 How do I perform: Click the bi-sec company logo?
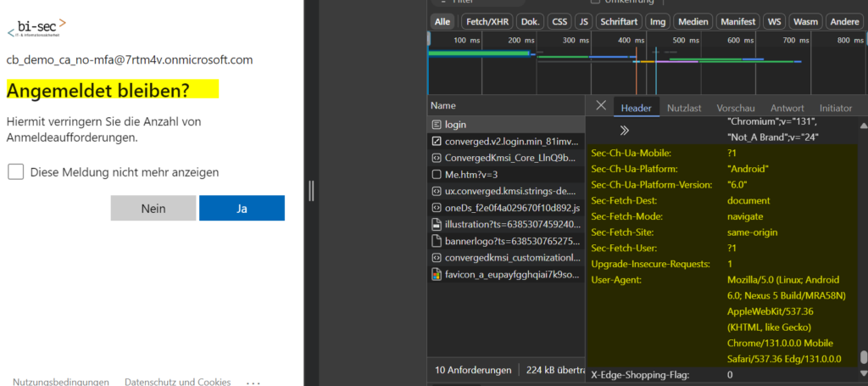pos(36,28)
